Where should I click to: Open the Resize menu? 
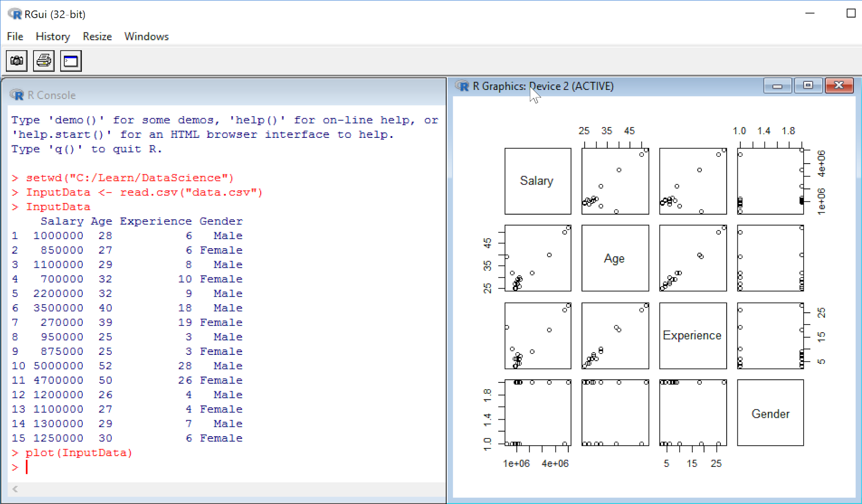pos(98,37)
